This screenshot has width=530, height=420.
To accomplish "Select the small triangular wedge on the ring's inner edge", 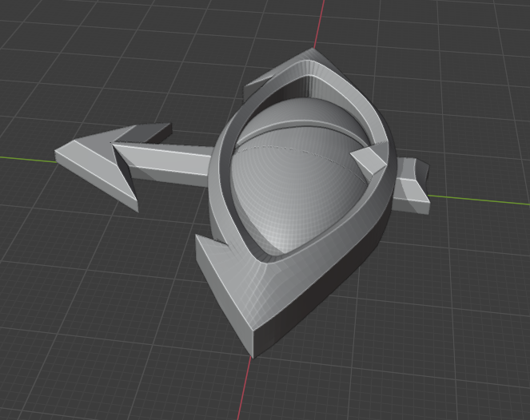I will [369, 160].
